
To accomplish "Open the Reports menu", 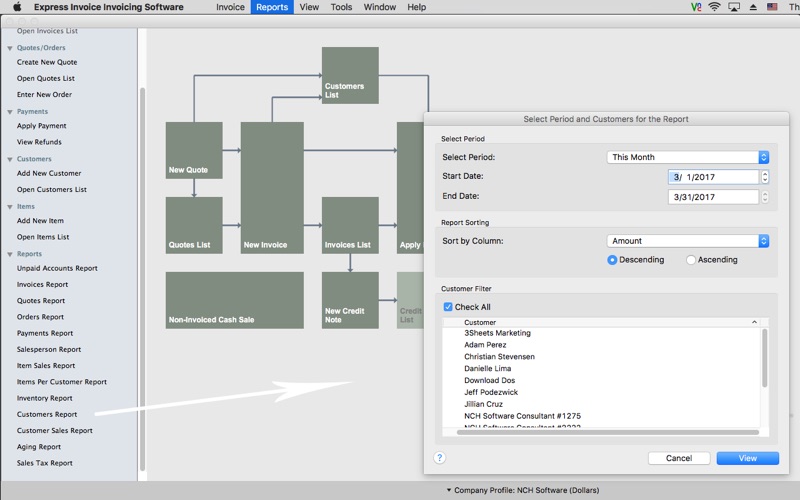I will click(272, 7).
